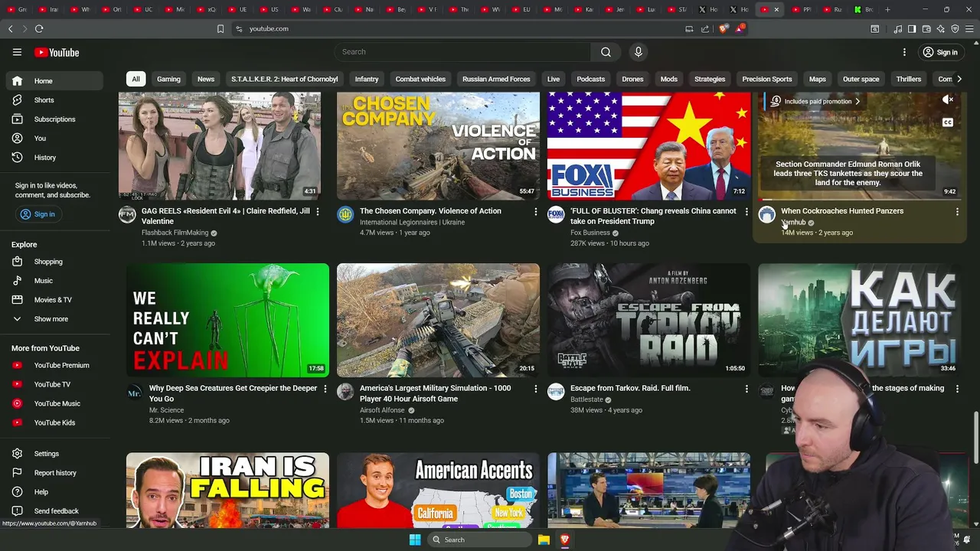
Task: Start voice search with the microphone
Action: point(638,52)
